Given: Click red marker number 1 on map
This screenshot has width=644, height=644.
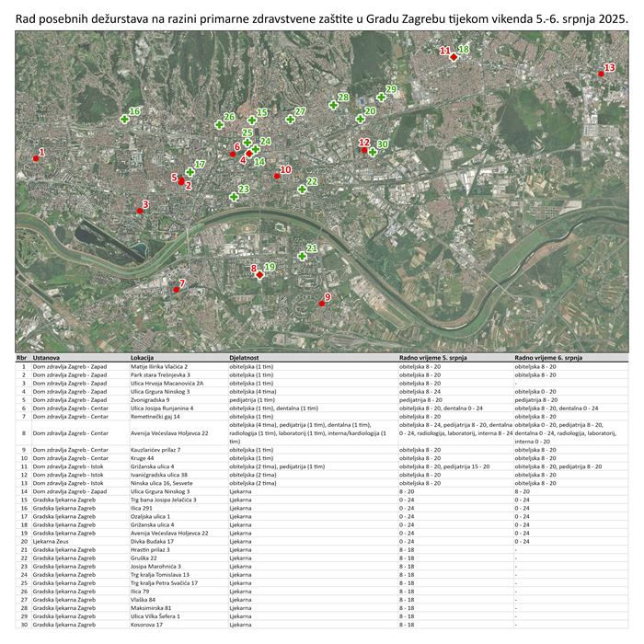Looking at the screenshot, I should click(36, 158).
